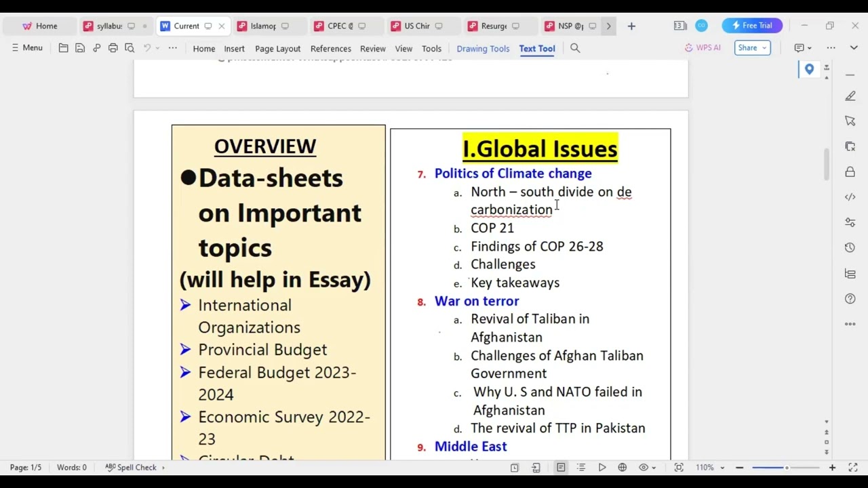Open the Review ribbon tab
Image resolution: width=868 pixels, height=488 pixels.
[x=372, y=49]
